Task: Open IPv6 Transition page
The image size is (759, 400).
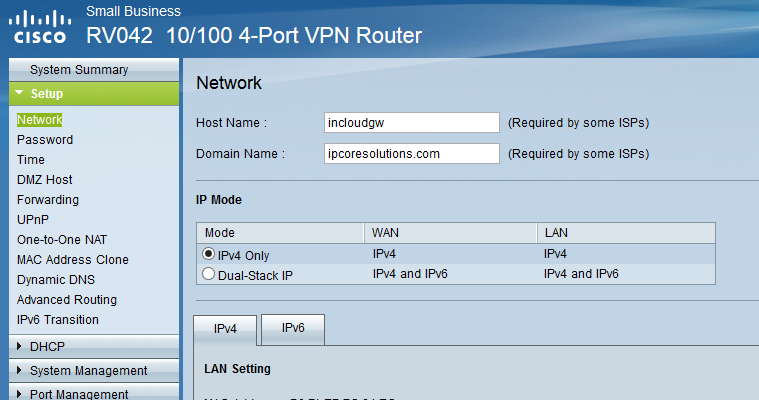Action: (58, 320)
